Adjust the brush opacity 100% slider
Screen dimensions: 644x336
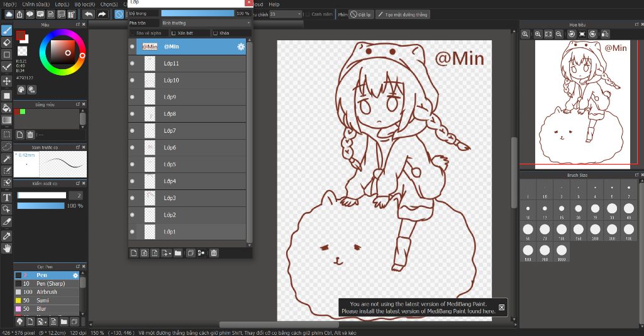tap(41, 206)
